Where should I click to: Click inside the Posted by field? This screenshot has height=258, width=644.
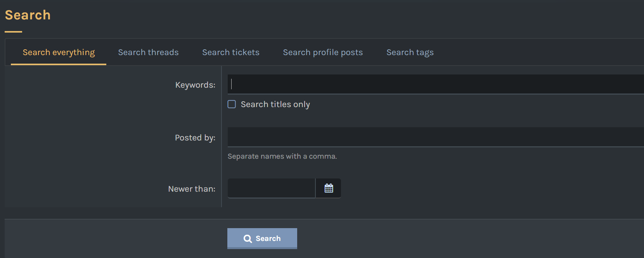point(436,137)
